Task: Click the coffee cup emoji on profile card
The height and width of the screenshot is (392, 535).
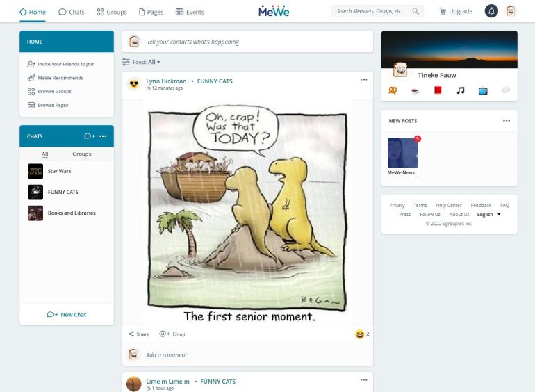Action: coord(415,91)
